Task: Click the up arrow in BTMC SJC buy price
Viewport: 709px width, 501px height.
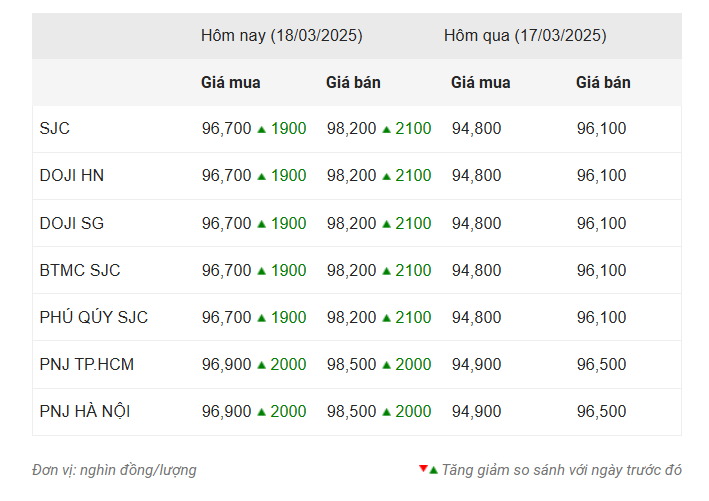Action: pos(261,270)
